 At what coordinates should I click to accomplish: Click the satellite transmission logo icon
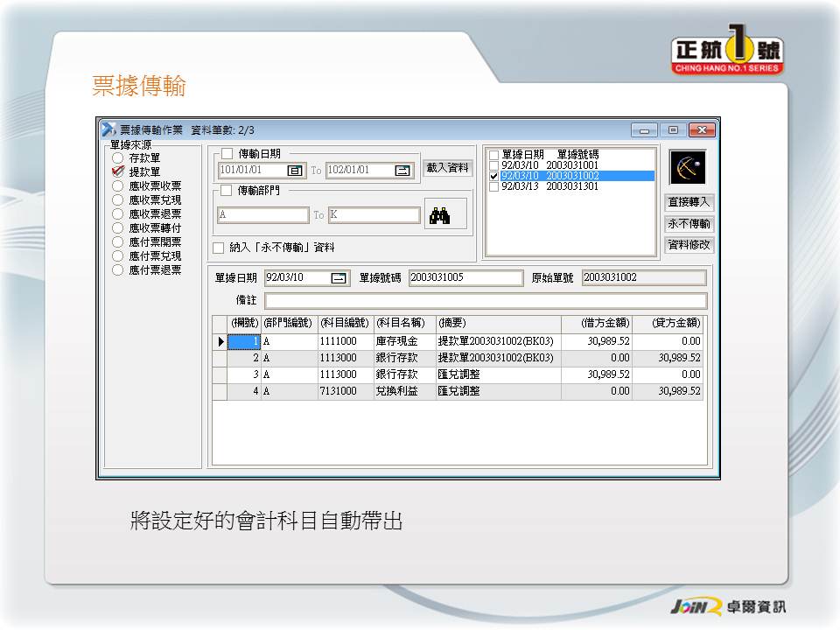click(x=687, y=166)
